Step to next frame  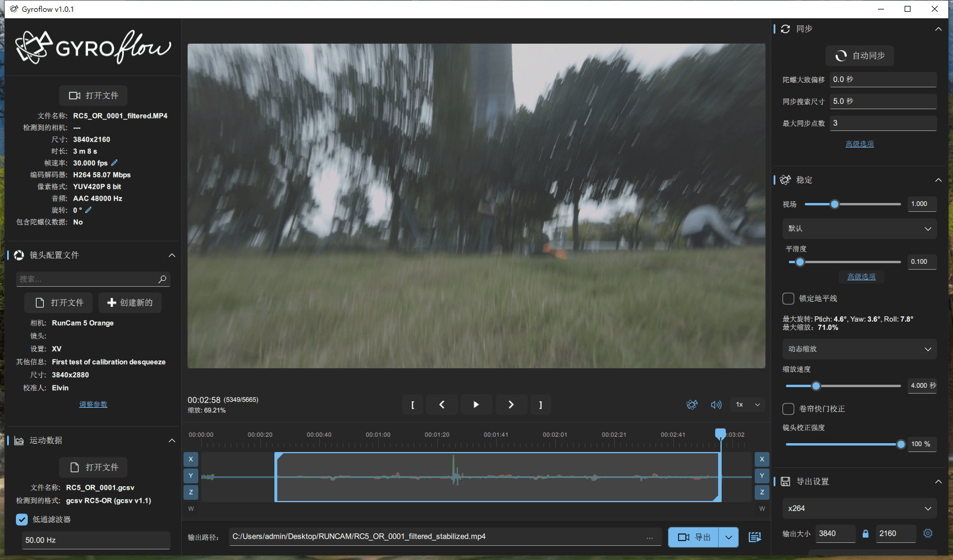[x=511, y=405]
